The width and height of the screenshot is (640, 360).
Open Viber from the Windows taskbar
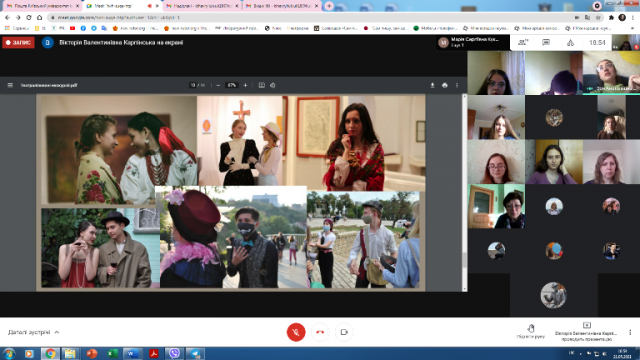coord(174,353)
